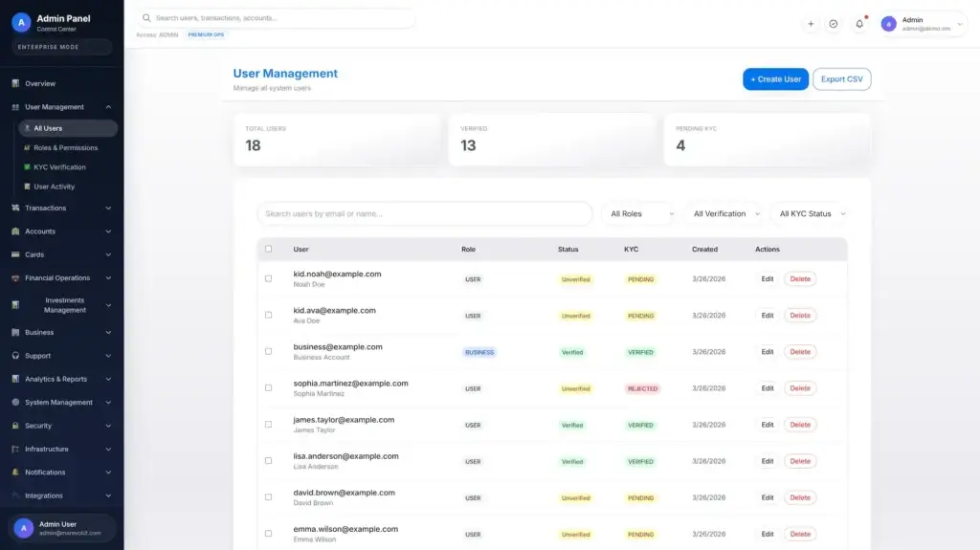The image size is (980, 550).
Task: Click the Create User button
Action: tap(775, 78)
